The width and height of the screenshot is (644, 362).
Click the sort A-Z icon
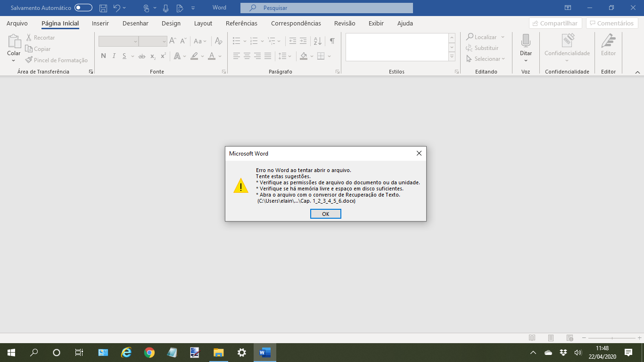point(317,41)
